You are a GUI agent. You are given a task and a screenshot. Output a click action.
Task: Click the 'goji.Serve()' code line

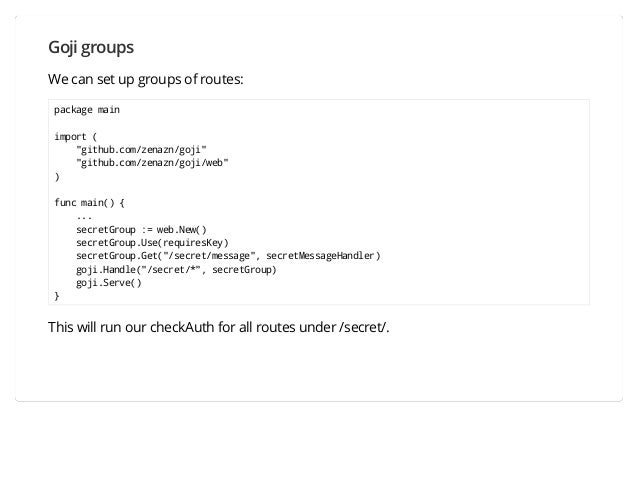[x=109, y=283]
